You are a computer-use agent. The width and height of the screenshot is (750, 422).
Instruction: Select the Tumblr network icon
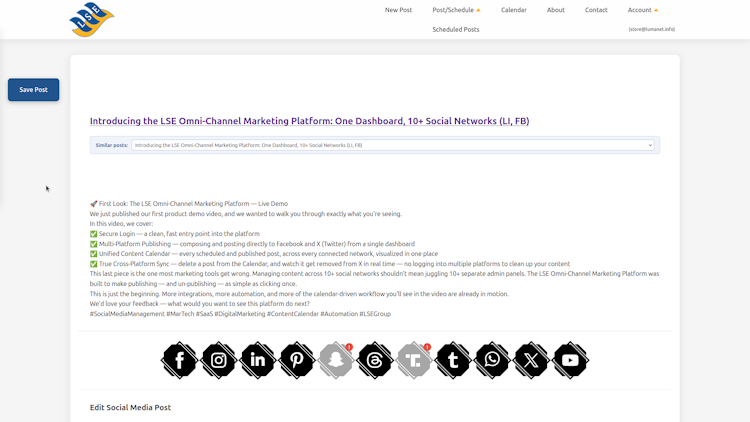(x=453, y=360)
